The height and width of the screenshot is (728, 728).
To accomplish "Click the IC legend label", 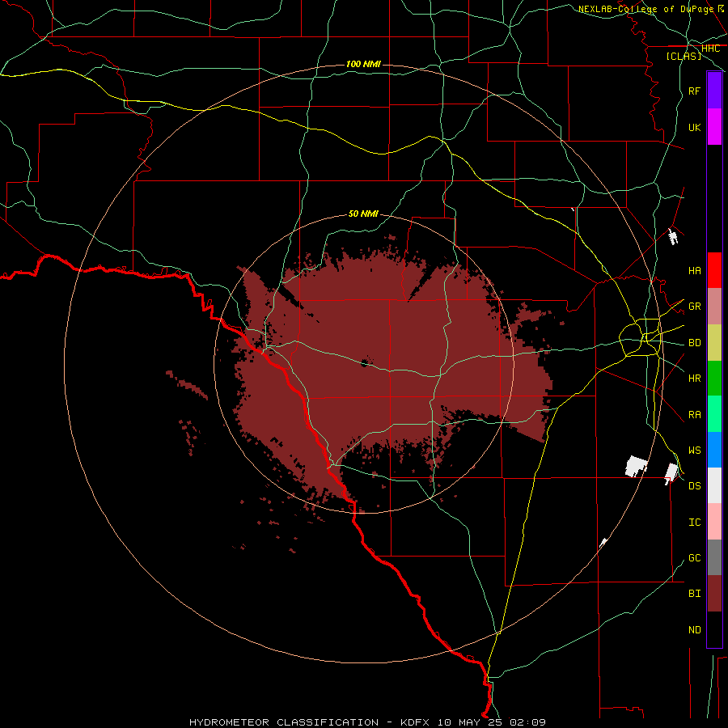I will coord(694,523).
